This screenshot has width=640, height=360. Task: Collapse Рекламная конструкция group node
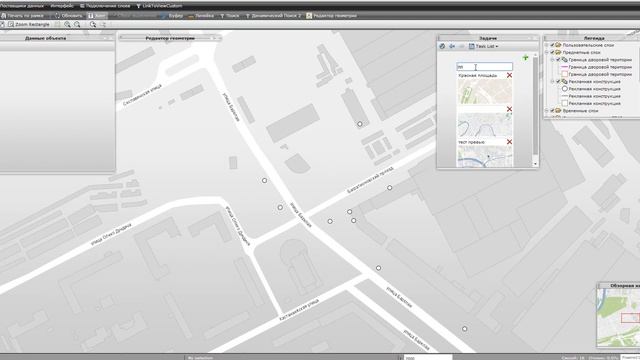click(553, 82)
